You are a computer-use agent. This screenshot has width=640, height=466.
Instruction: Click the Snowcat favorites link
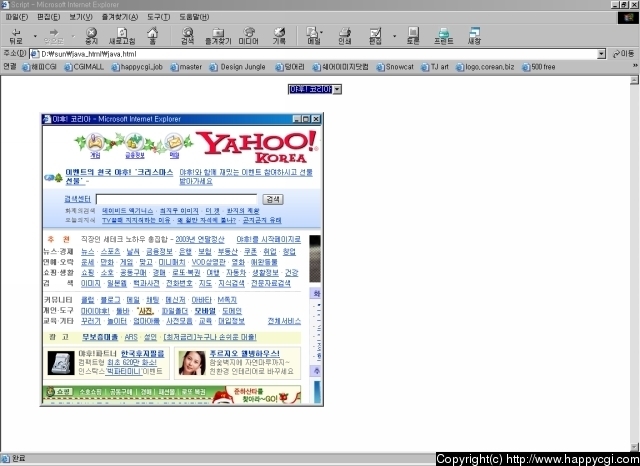[x=395, y=67]
